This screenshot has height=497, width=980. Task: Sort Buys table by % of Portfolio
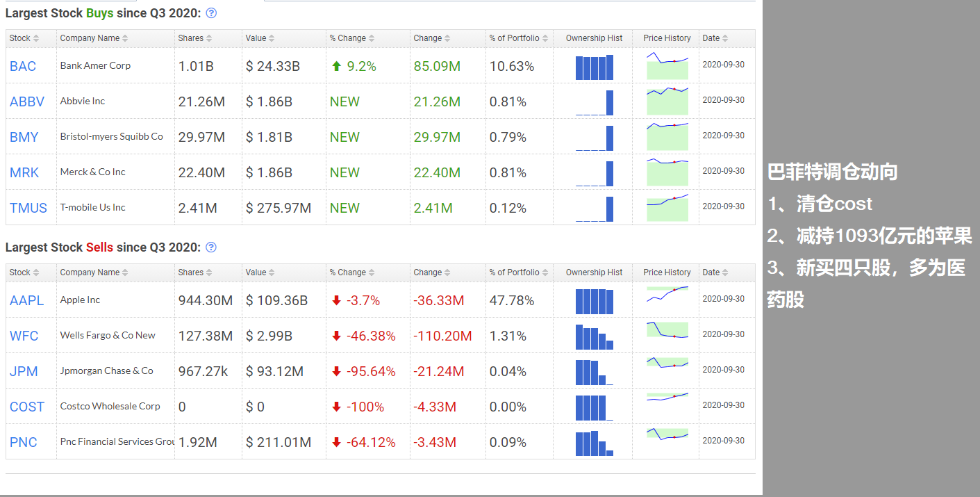click(519, 38)
